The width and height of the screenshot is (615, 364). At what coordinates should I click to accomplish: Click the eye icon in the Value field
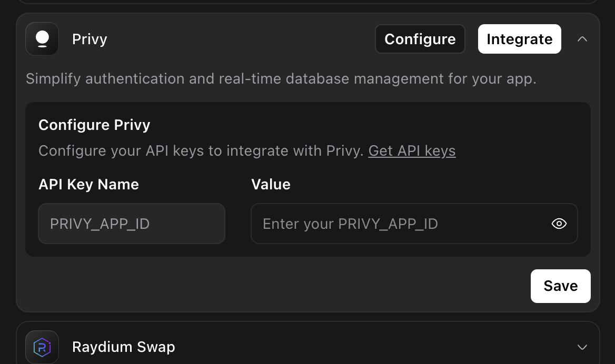tap(559, 224)
